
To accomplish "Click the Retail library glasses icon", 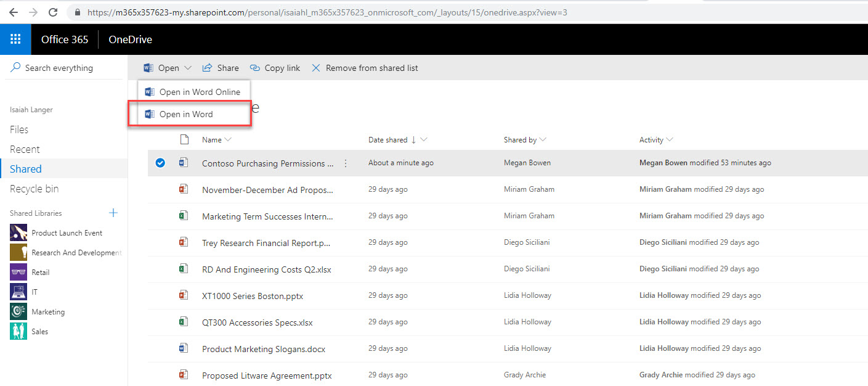I will click(x=18, y=272).
